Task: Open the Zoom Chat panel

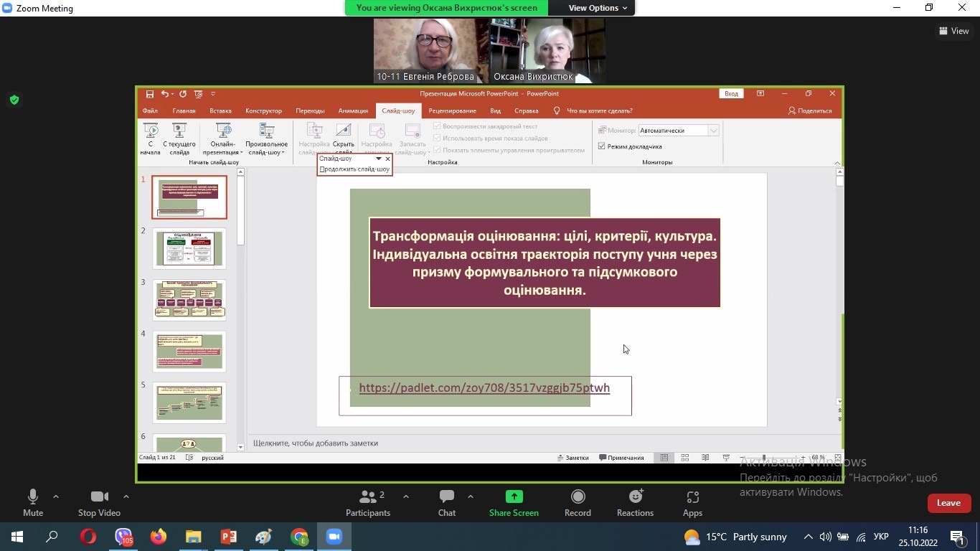Action: click(447, 502)
